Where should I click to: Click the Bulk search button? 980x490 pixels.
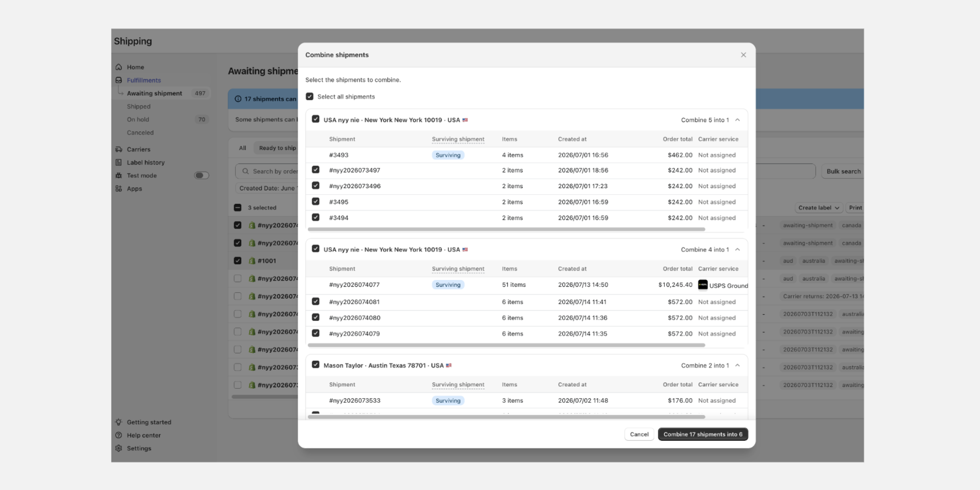click(843, 171)
